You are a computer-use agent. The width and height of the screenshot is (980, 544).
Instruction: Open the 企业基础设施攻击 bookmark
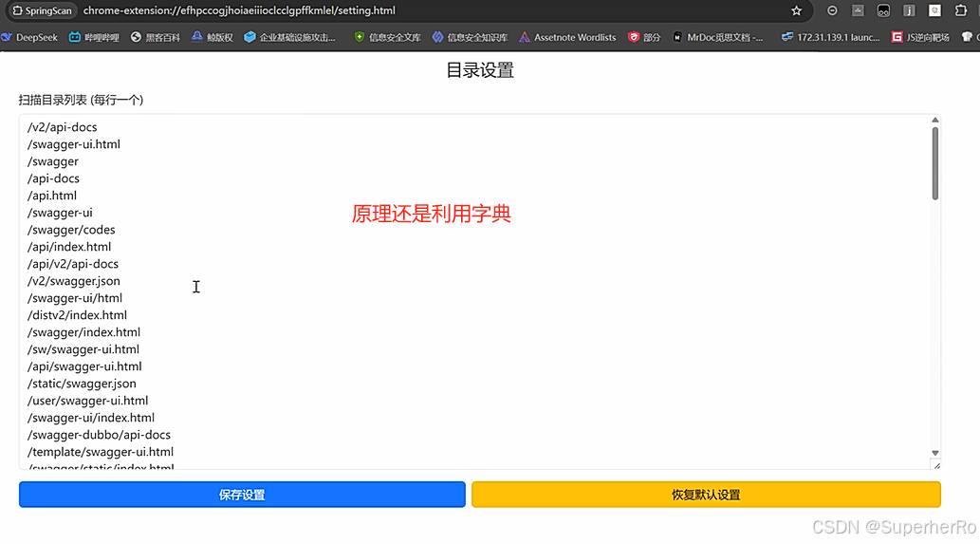click(290, 38)
